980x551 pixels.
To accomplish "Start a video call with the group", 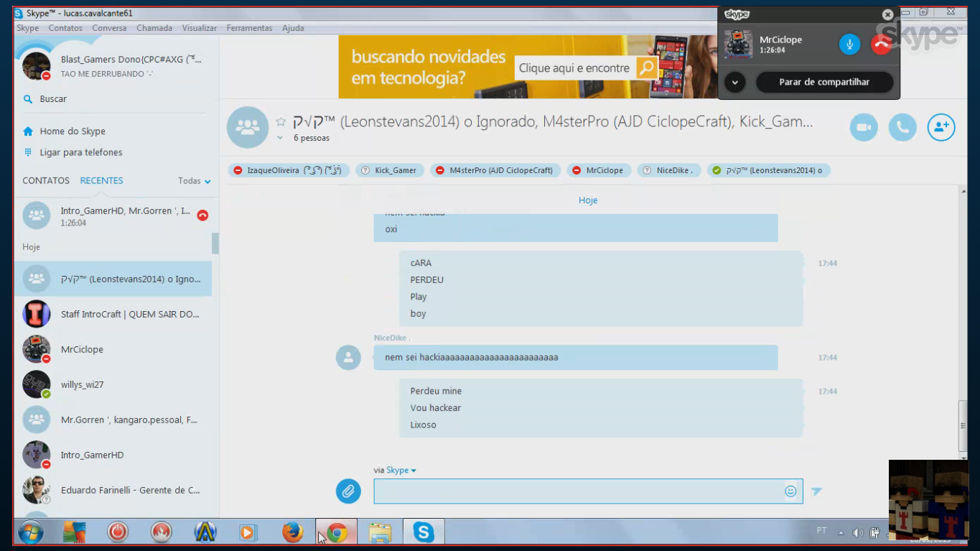I will [x=864, y=128].
